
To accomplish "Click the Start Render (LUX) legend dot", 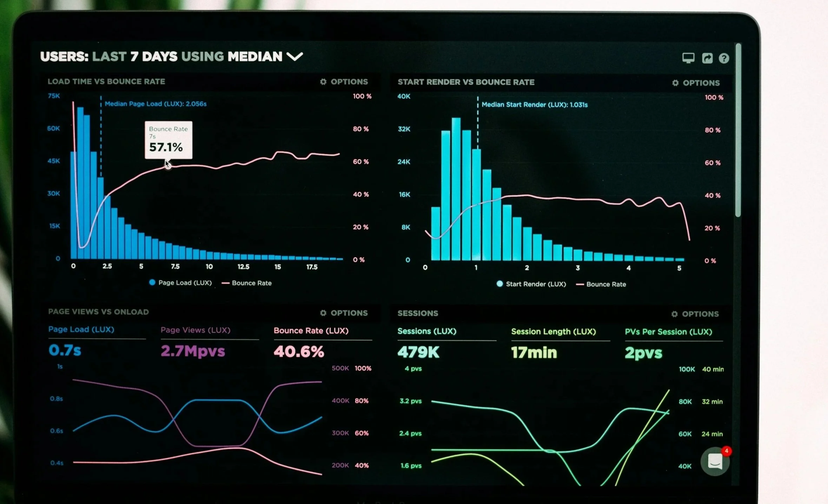I will point(500,284).
